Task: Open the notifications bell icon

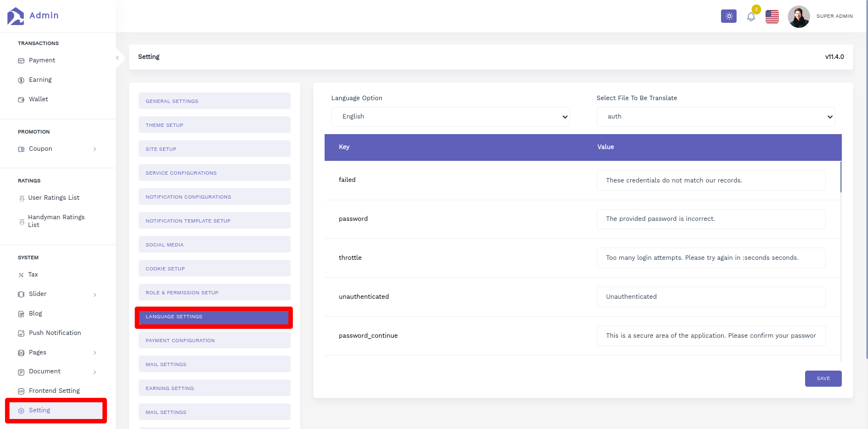Action: 751,17
